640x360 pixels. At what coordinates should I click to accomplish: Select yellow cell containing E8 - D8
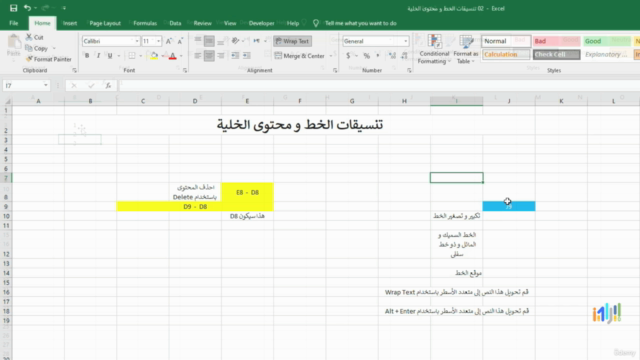click(247, 192)
